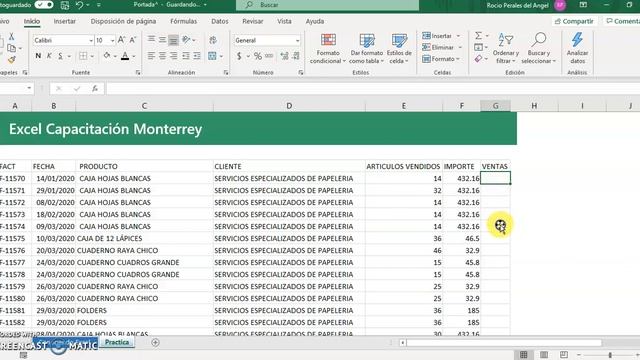Click the Insert Function fx icon
The image size is (640, 360).
click(x=95, y=88)
